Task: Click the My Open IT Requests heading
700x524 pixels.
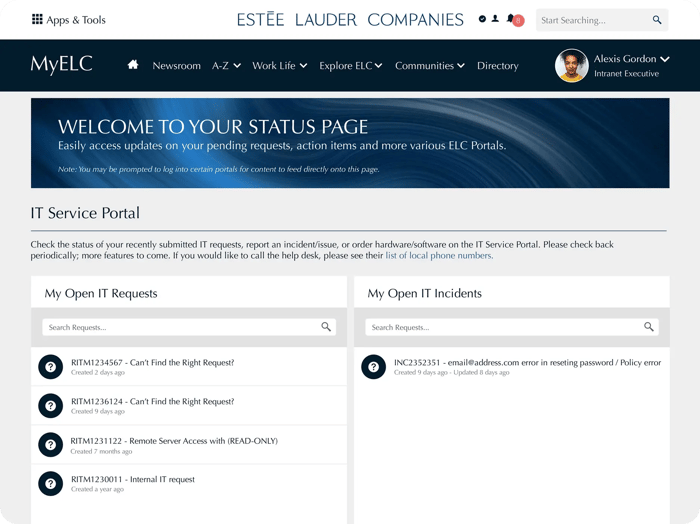Action: point(101,293)
